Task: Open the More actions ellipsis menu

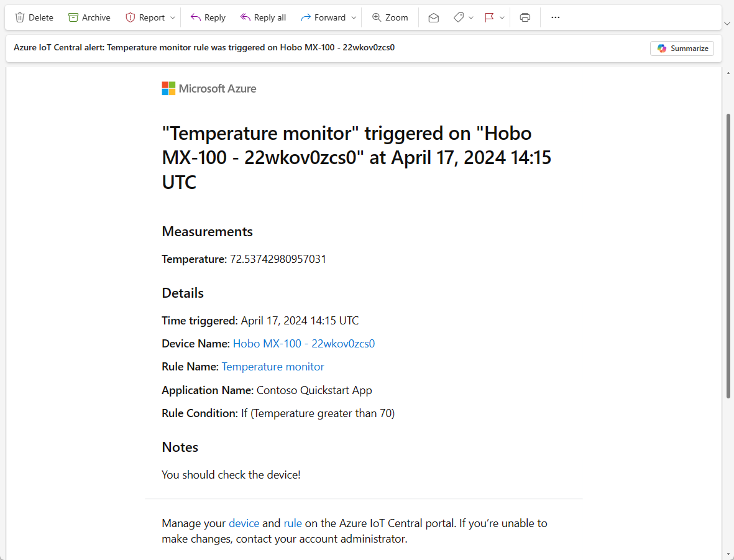Action: 556,17
